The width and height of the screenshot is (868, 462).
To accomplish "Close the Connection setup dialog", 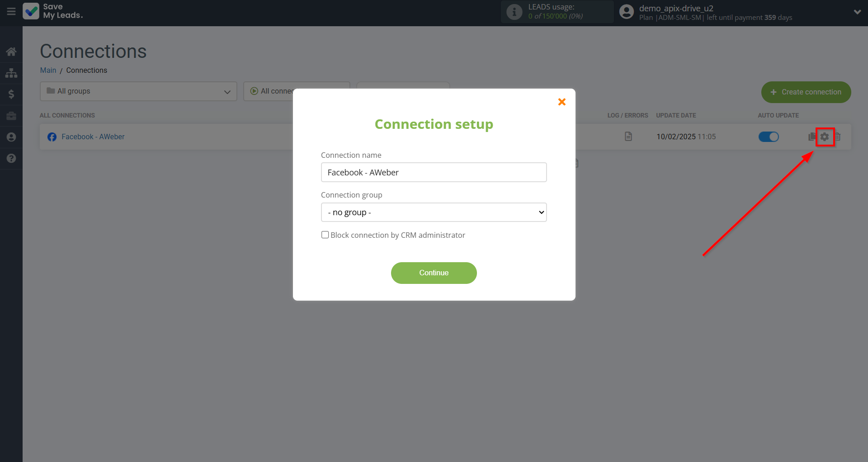I will point(562,102).
